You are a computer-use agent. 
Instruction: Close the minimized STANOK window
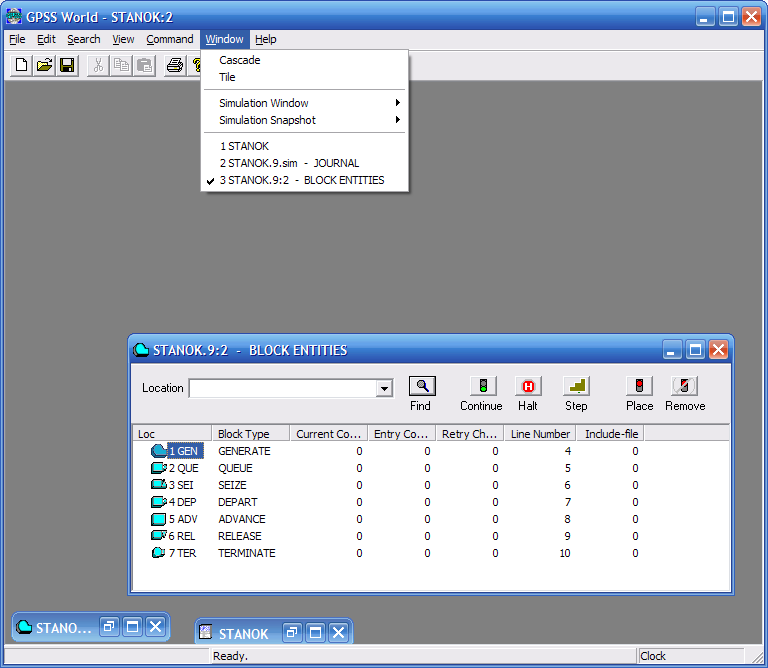pyautogui.click(x=339, y=633)
